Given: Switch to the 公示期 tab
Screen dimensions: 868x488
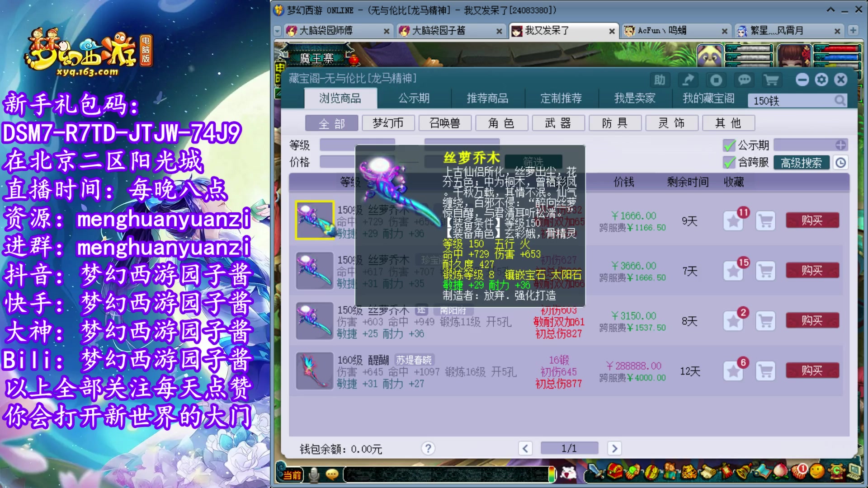Looking at the screenshot, I should point(414,98).
